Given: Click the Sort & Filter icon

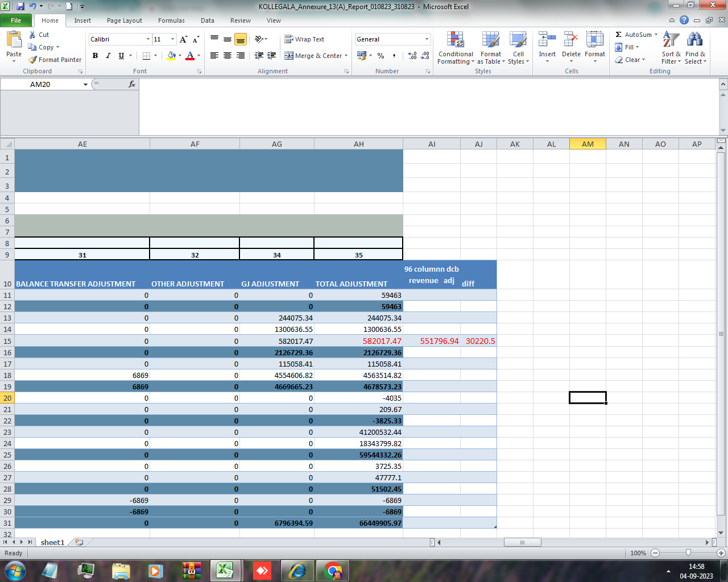Looking at the screenshot, I should coord(671,40).
